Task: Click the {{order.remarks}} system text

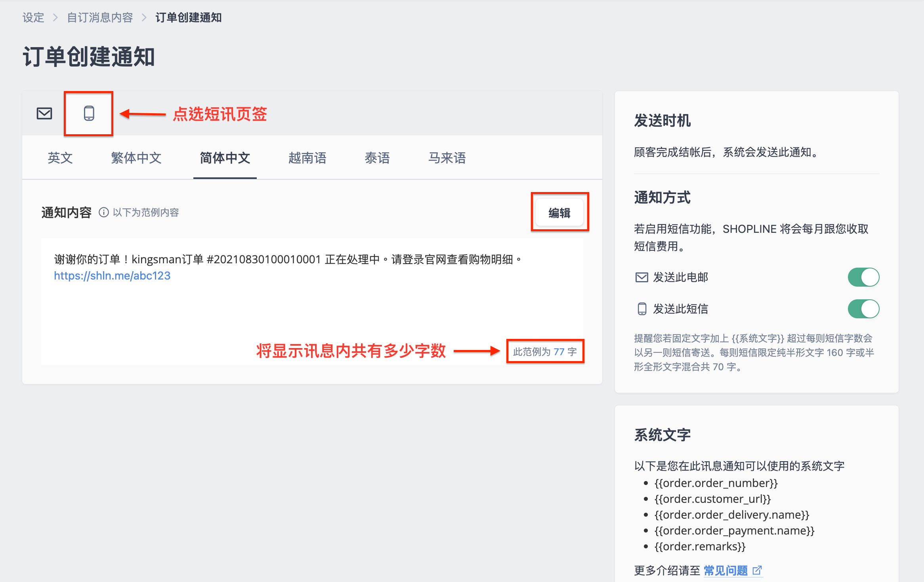Action: pos(700,546)
